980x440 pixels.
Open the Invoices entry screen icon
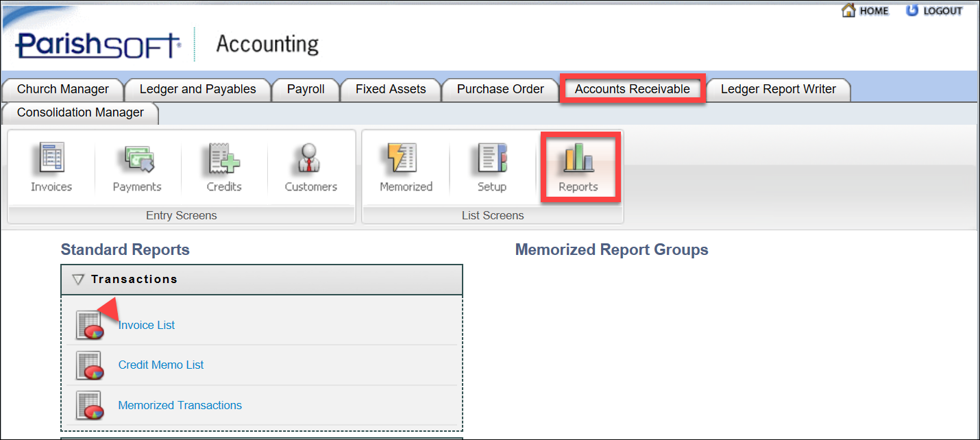[51, 159]
